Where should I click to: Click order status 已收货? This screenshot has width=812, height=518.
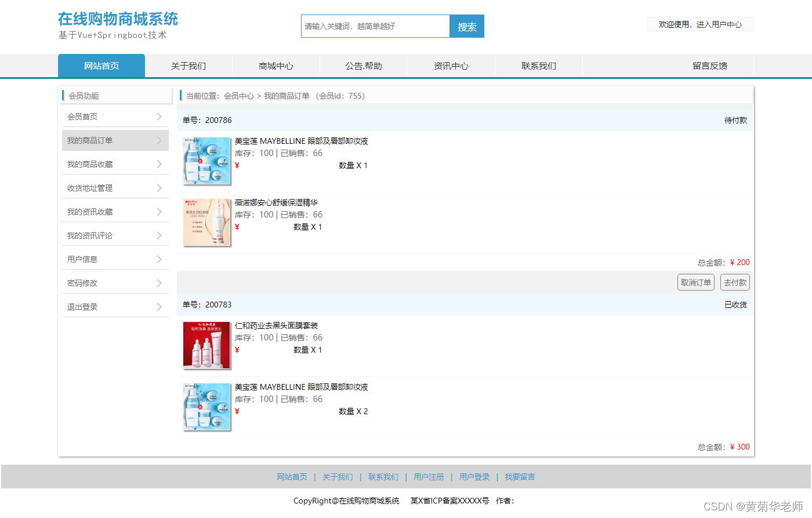pyautogui.click(x=735, y=305)
